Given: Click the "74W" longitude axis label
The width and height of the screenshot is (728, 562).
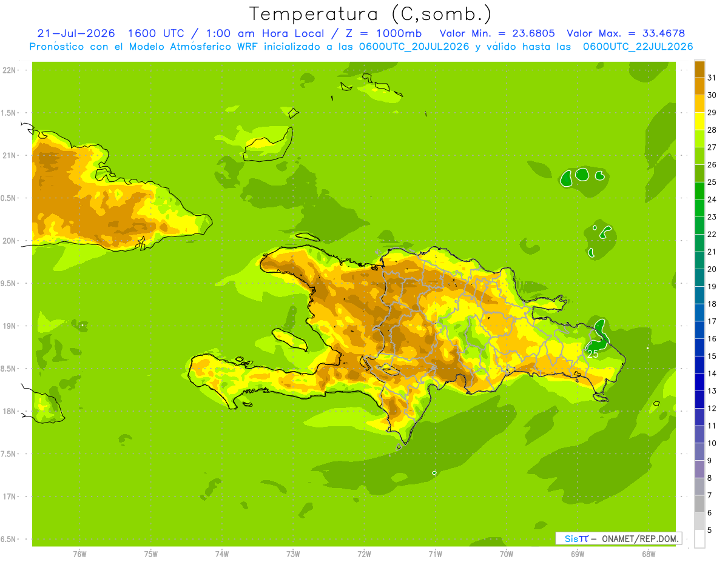Looking at the screenshot, I should (221, 554).
